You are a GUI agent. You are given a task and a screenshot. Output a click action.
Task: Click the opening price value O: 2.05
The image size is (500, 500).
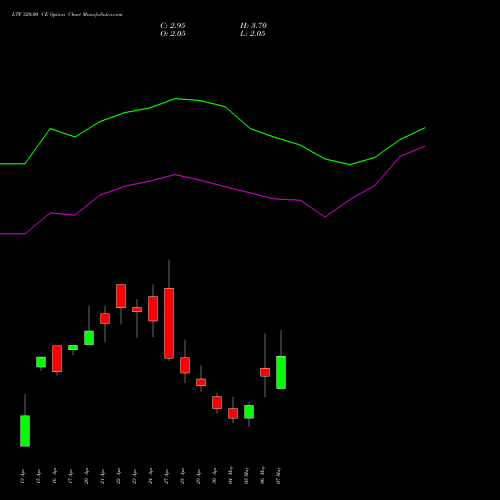[173, 34]
